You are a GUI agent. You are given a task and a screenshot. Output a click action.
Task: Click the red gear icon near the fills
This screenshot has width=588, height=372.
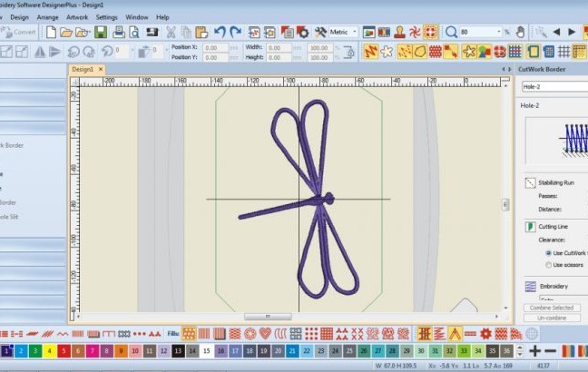coord(485,333)
